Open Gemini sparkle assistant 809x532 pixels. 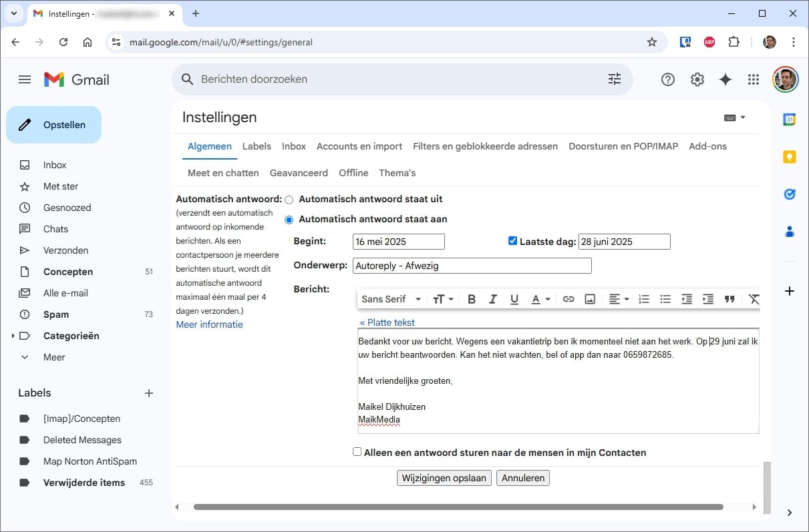(x=725, y=79)
